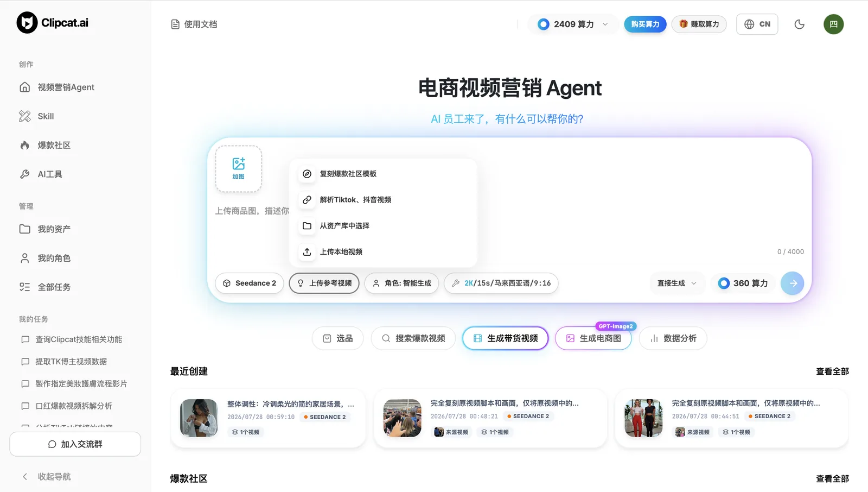
Task: Click the compass icon beside 复刻爆款社区模板
Action: [x=307, y=174]
